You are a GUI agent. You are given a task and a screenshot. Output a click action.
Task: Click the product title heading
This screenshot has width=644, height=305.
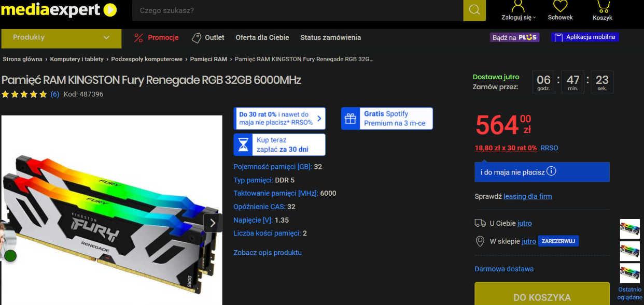click(151, 80)
